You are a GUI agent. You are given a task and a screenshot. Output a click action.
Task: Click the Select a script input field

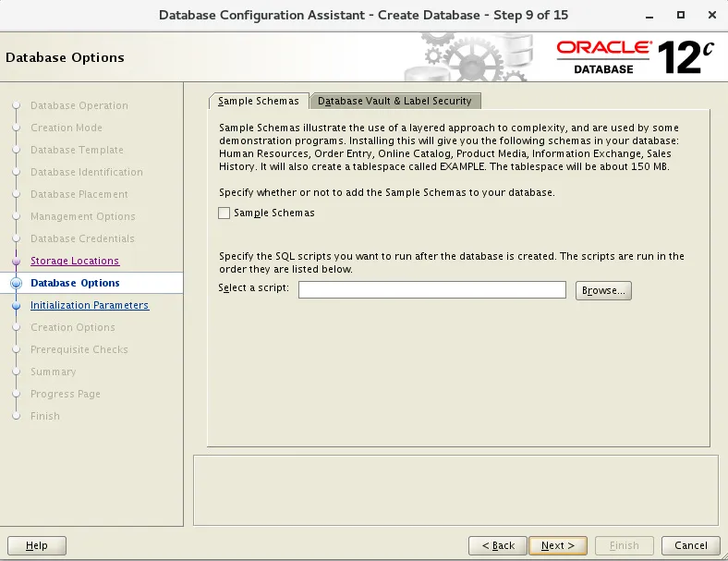[x=432, y=290]
